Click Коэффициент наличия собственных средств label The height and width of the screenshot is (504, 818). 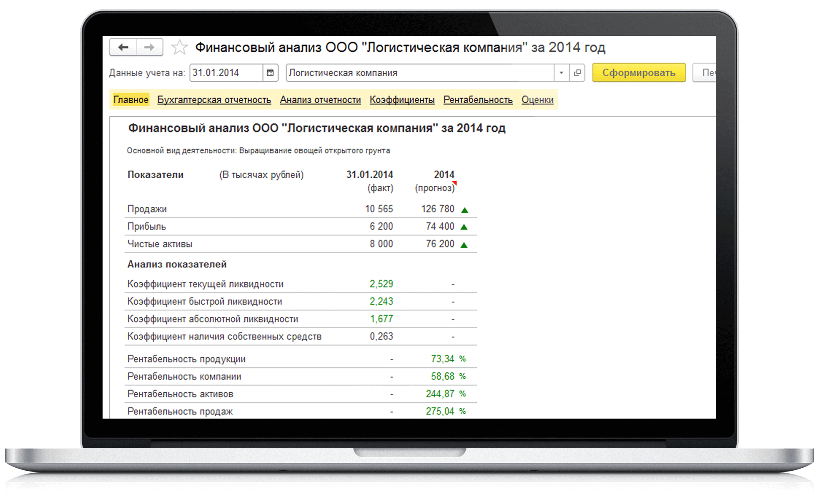[x=224, y=337]
